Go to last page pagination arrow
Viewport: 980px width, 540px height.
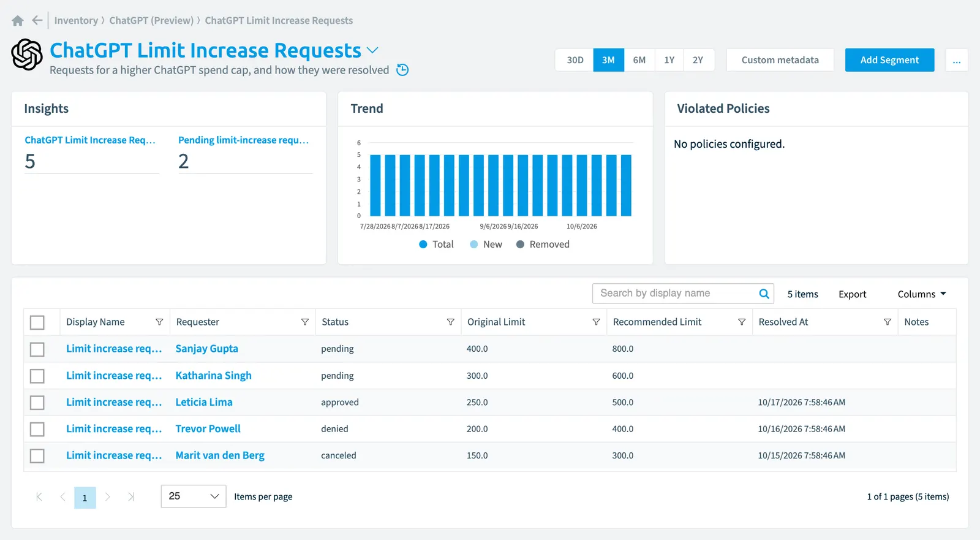(x=131, y=496)
